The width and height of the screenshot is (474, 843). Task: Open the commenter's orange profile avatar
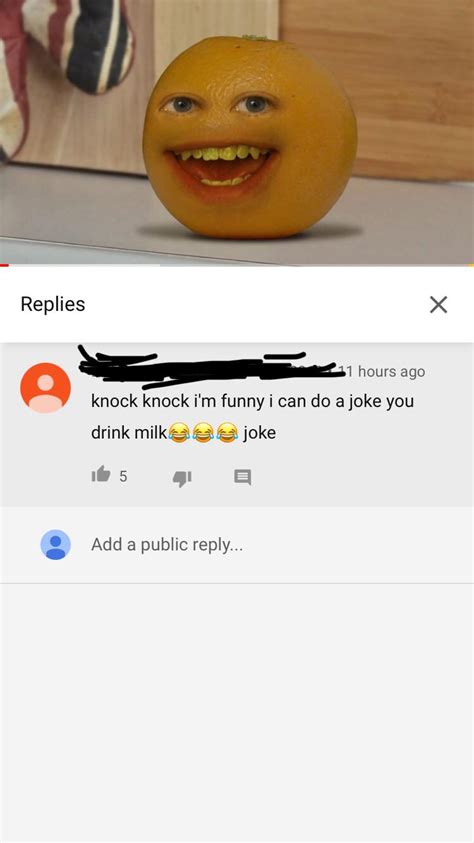click(45, 388)
